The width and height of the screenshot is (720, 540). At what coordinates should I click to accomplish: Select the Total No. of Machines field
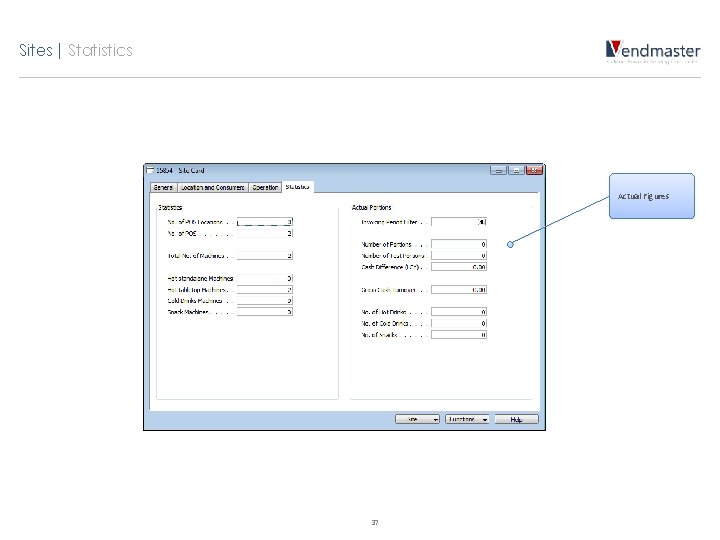point(265,256)
